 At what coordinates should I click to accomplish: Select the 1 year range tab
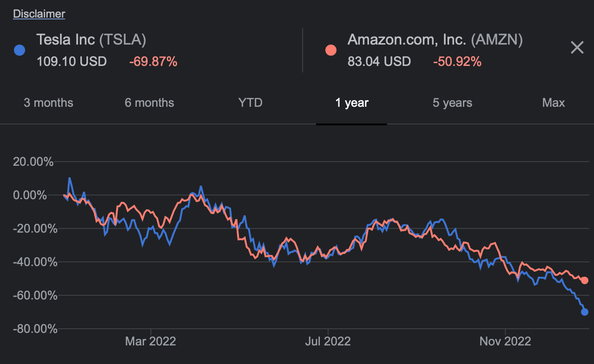tap(351, 103)
